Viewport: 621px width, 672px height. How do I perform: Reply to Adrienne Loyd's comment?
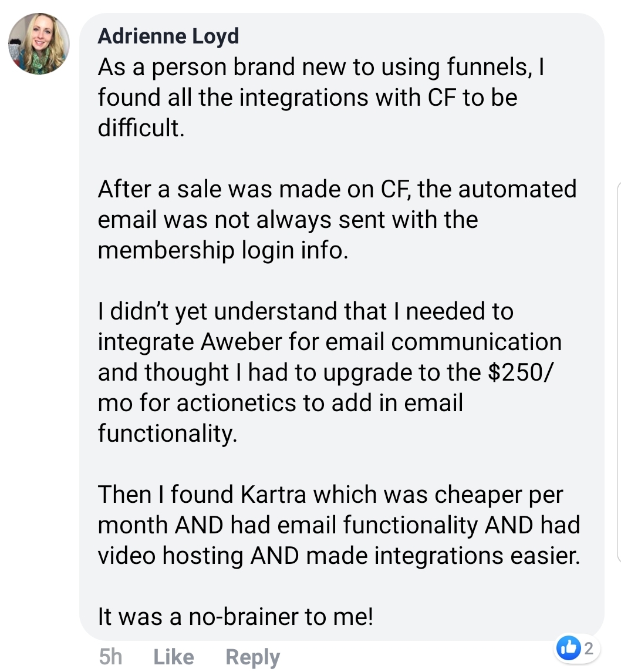pos(253,656)
